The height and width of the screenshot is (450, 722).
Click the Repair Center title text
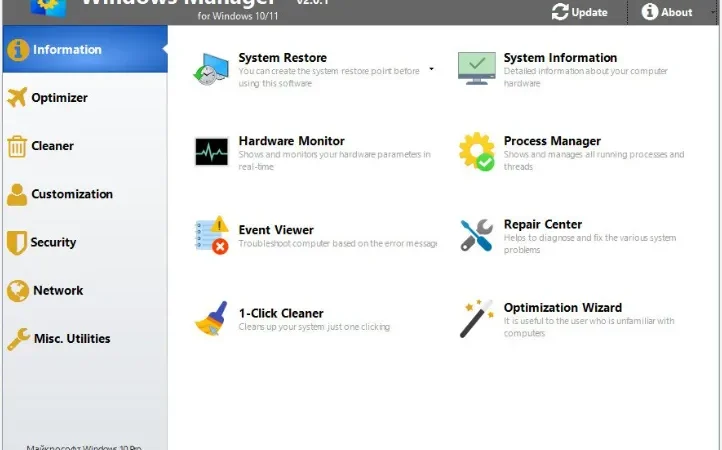pyautogui.click(x=543, y=224)
